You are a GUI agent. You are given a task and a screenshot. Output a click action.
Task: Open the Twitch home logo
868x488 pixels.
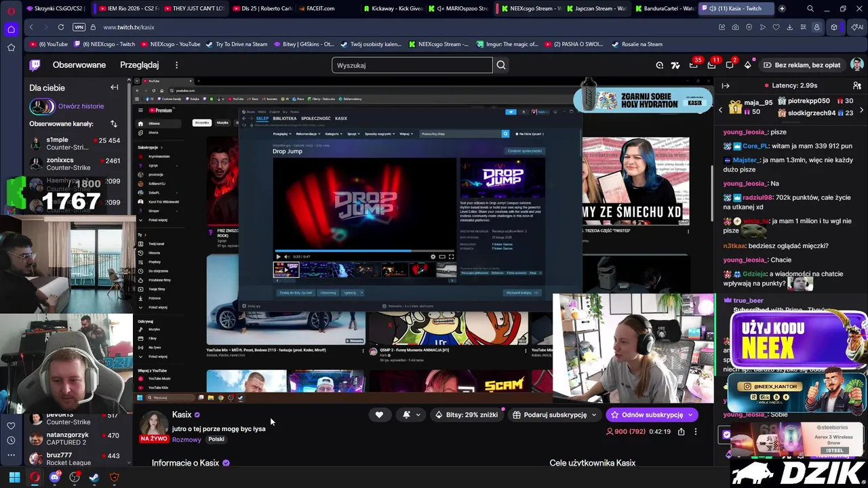click(35, 65)
